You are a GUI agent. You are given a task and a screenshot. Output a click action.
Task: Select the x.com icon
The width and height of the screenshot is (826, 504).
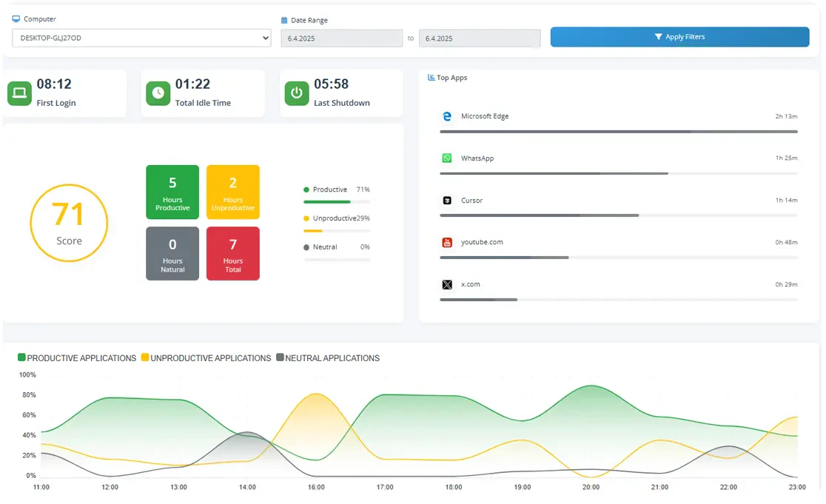pyautogui.click(x=446, y=284)
